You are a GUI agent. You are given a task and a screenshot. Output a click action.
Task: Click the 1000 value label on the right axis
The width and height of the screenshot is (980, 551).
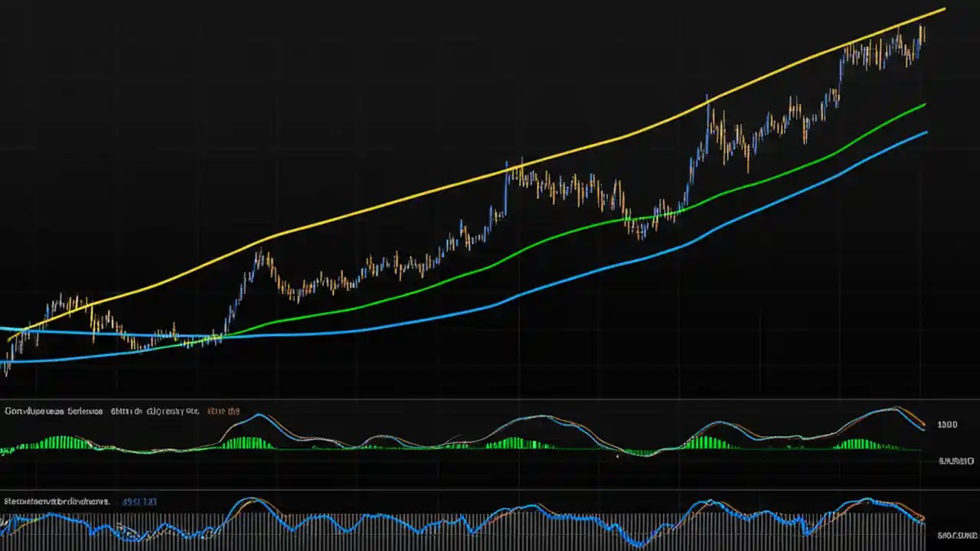click(947, 424)
